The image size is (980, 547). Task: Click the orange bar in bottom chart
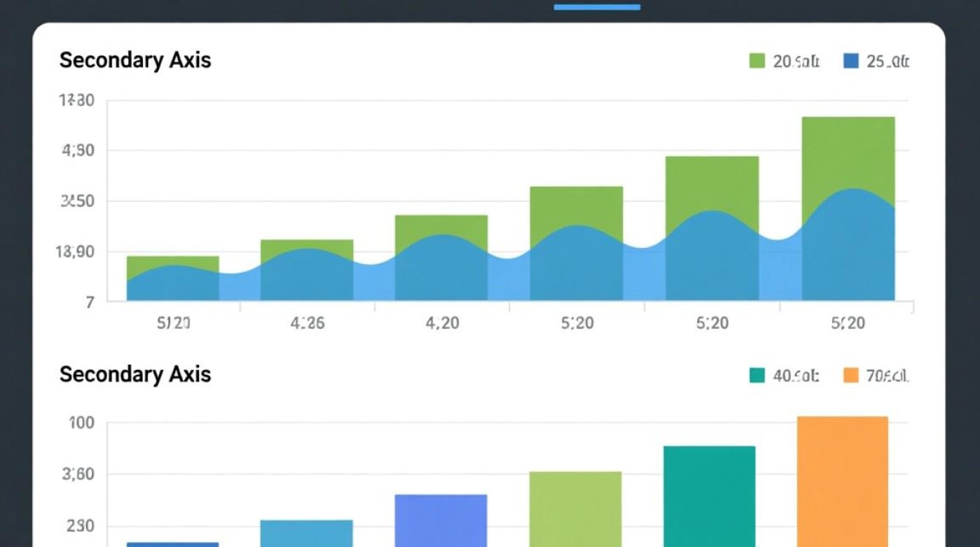[842, 481]
